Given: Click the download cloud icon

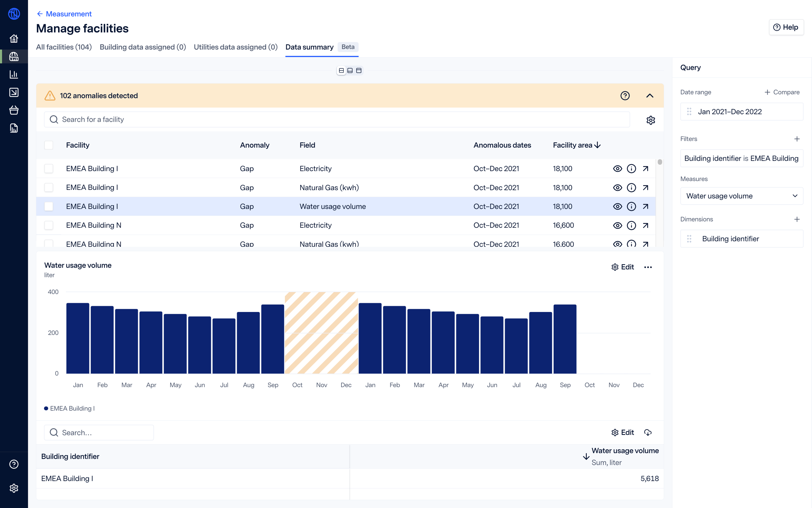Looking at the screenshot, I should [x=648, y=432].
